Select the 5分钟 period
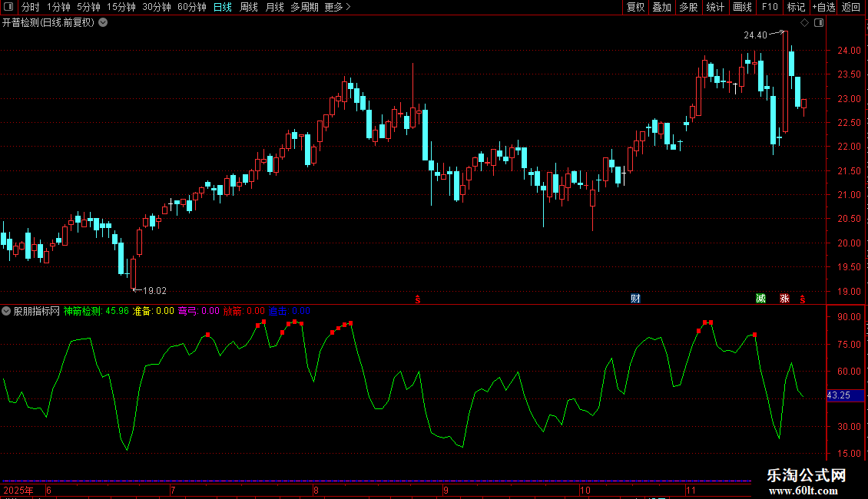Screen dimensions: 868x499 click(88, 7)
